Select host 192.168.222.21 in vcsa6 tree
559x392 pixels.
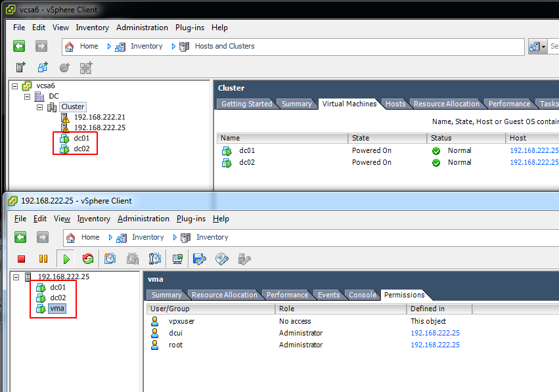point(99,118)
